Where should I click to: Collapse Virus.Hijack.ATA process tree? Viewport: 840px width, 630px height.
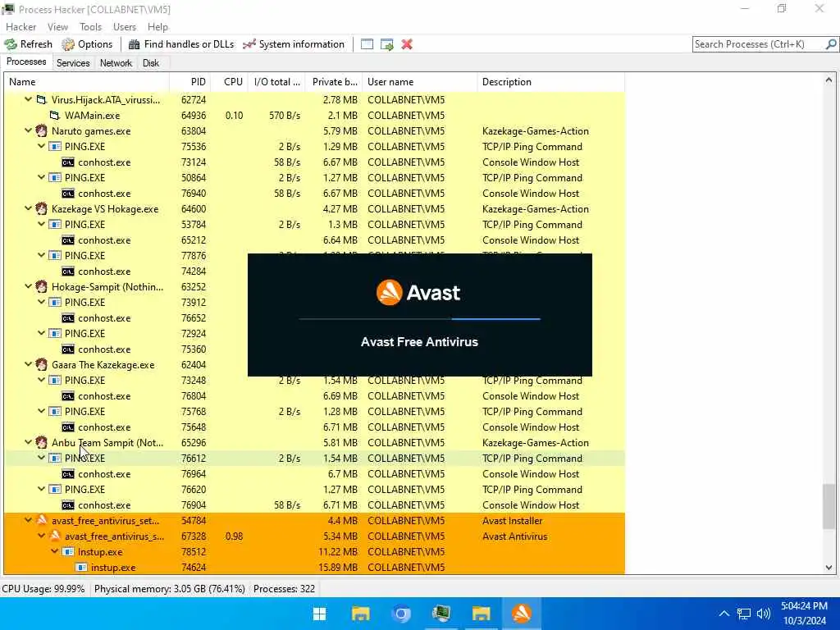[28, 99]
